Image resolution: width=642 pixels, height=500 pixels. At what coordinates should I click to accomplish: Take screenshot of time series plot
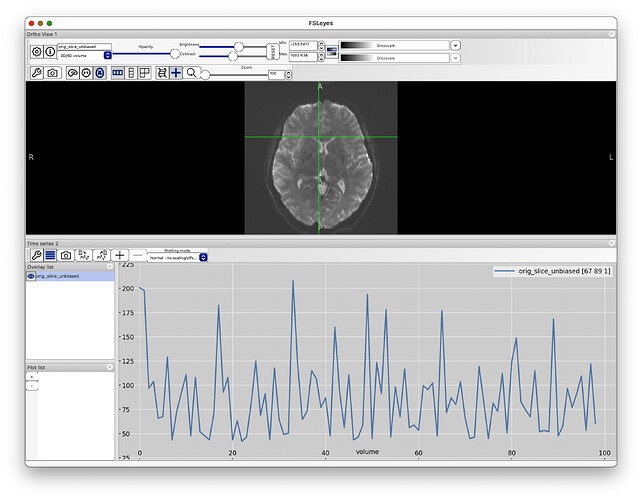coord(66,256)
